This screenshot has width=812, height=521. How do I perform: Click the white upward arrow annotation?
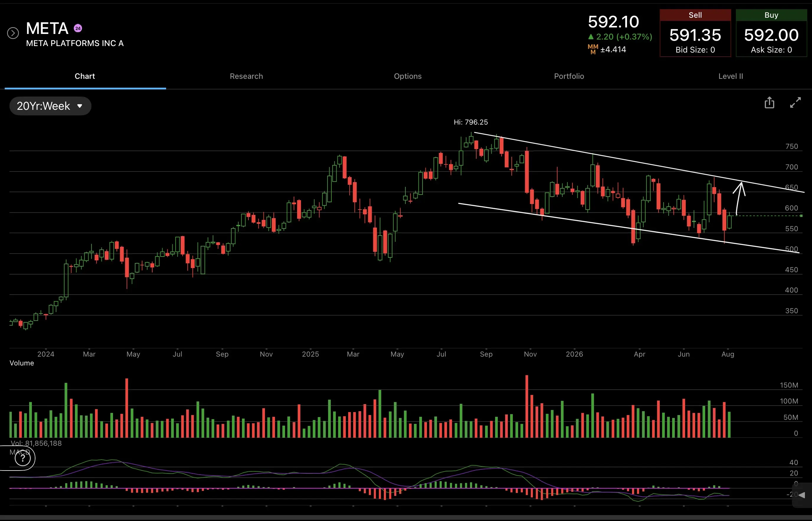739,198
